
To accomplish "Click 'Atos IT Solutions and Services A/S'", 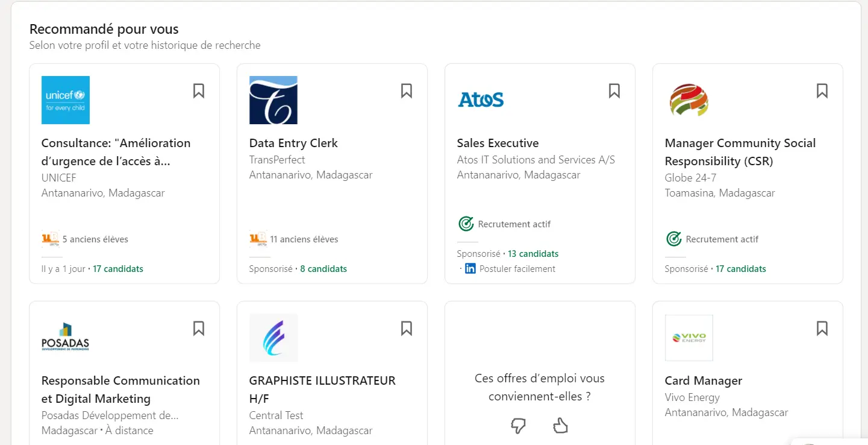I will tap(536, 160).
